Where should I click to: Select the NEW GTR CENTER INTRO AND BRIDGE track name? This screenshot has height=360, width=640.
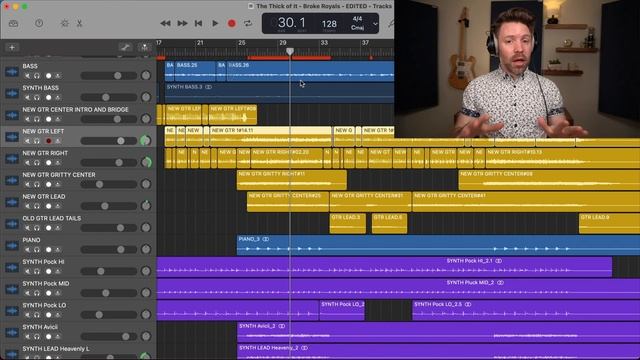click(x=76, y=109)
